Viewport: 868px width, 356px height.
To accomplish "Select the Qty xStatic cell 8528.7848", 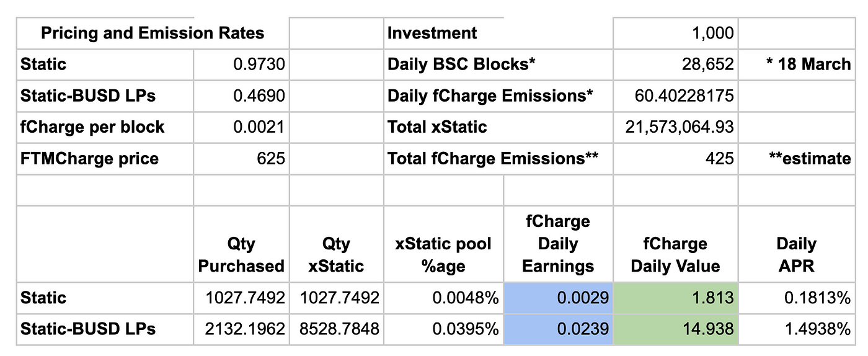I will coord(336,329).
